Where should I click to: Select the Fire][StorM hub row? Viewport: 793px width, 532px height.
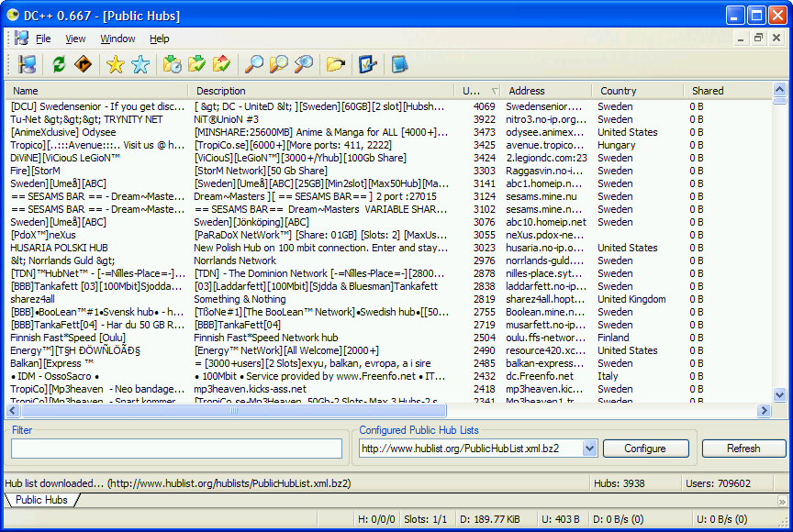tap(389, 171)
